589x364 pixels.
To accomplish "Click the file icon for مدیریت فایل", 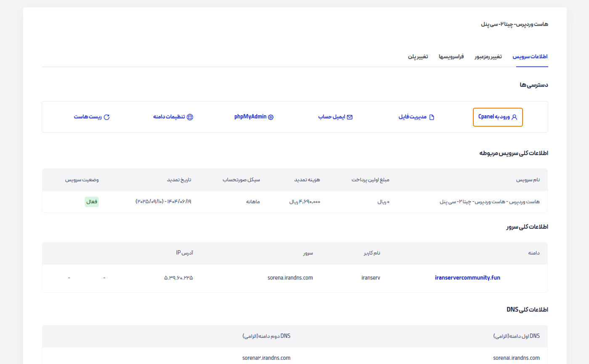I will [x=431, y=117].
